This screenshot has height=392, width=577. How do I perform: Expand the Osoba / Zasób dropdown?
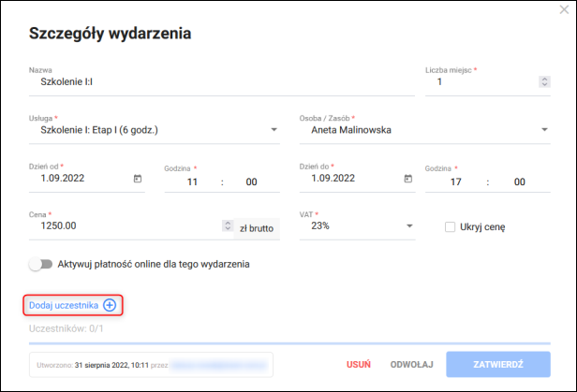coord(544,130)
